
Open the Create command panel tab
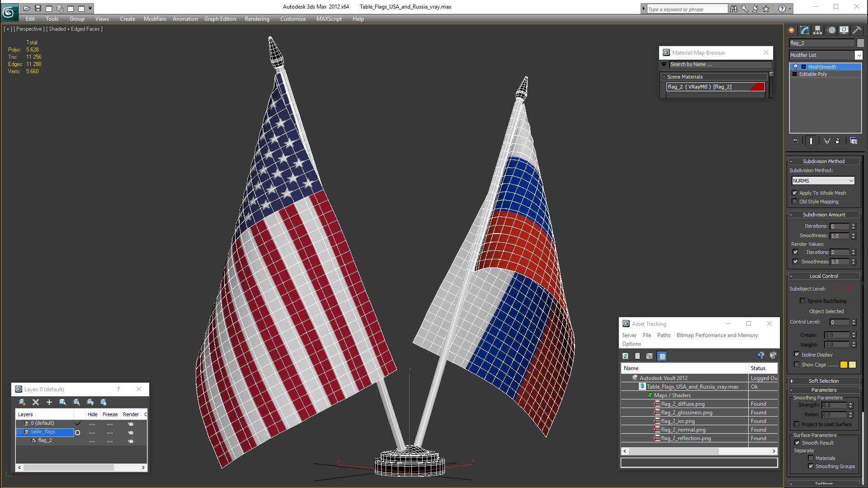792,30
